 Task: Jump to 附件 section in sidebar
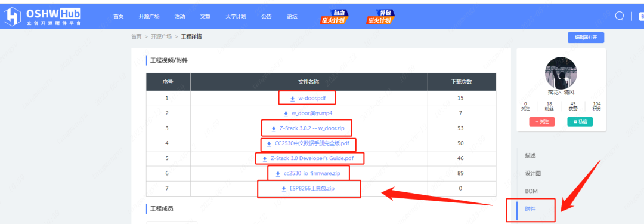coord(530,210)
